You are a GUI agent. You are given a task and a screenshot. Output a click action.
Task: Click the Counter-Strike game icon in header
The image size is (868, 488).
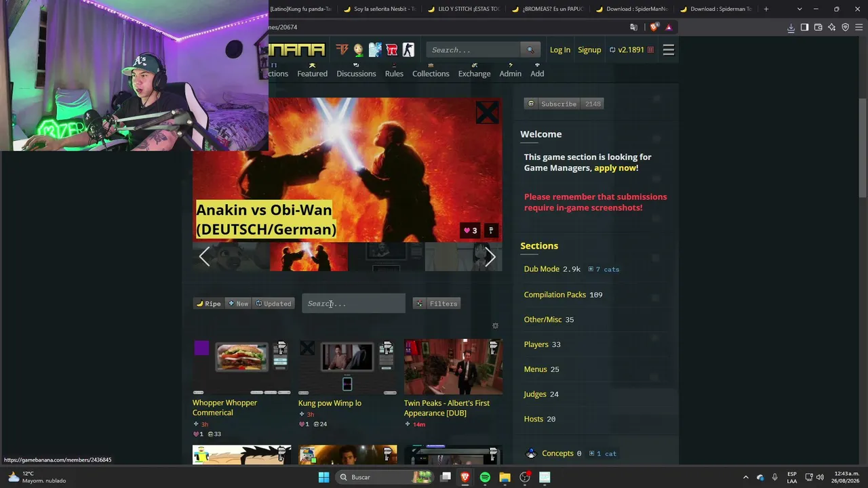click(x=408, y=49)
